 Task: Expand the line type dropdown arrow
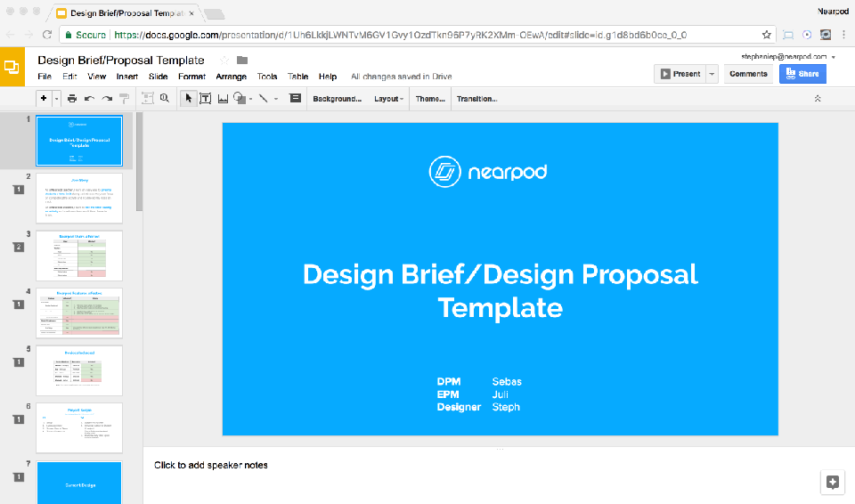pos(276,99)
